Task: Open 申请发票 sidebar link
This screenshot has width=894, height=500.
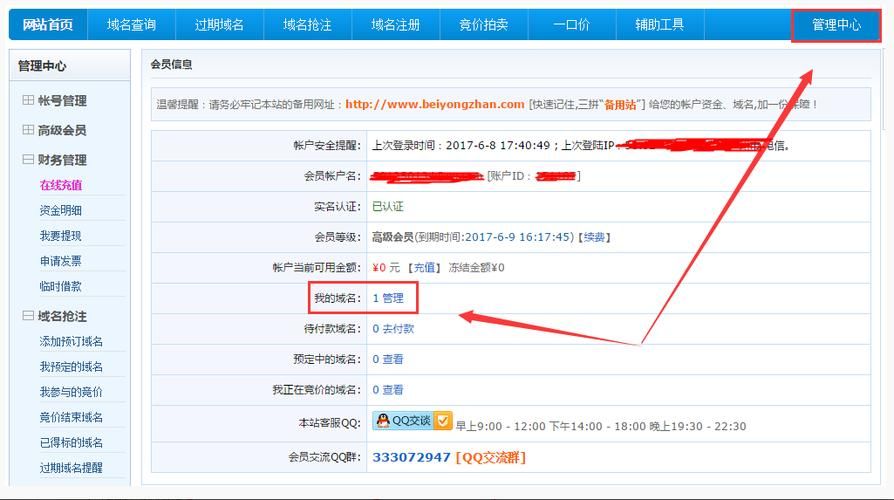Action: tap(61, 261)
